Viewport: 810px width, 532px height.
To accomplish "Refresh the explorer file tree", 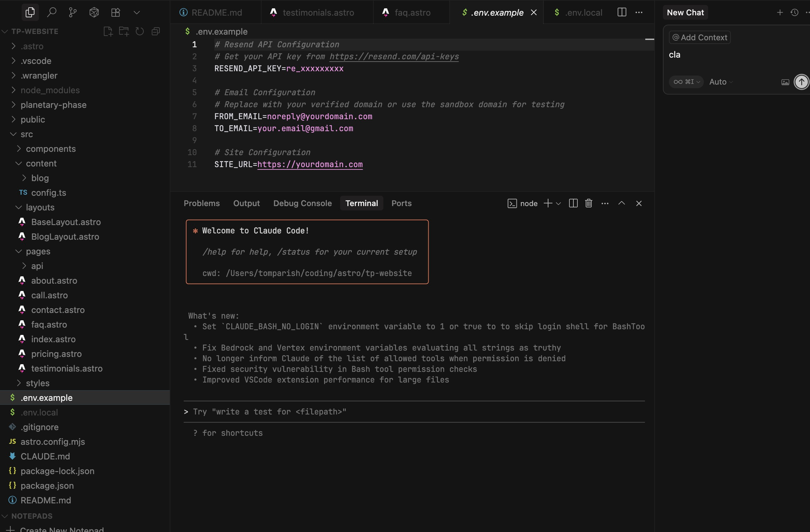I will [139, 31].
